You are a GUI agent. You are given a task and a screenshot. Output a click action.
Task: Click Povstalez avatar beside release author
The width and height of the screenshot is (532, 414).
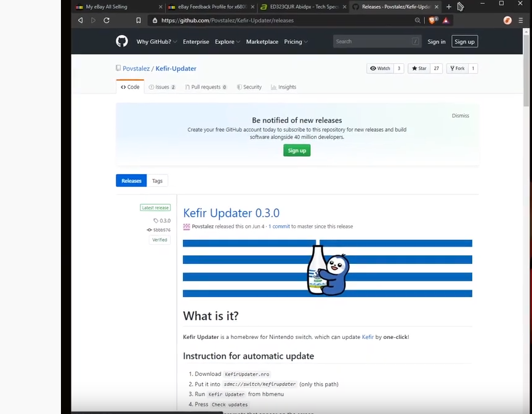pyautogui.click(x=187, y=226)
